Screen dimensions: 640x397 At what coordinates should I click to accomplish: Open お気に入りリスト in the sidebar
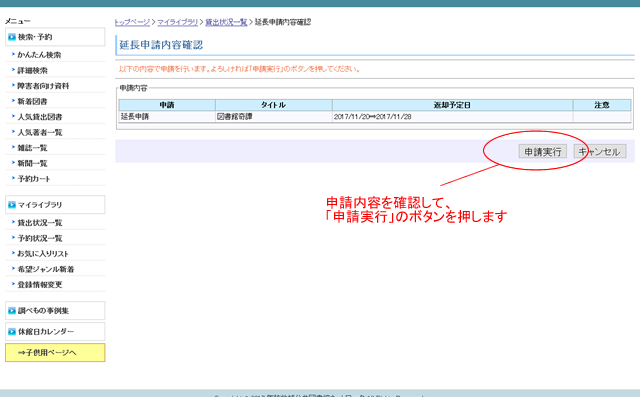click(x=43, y=254)
